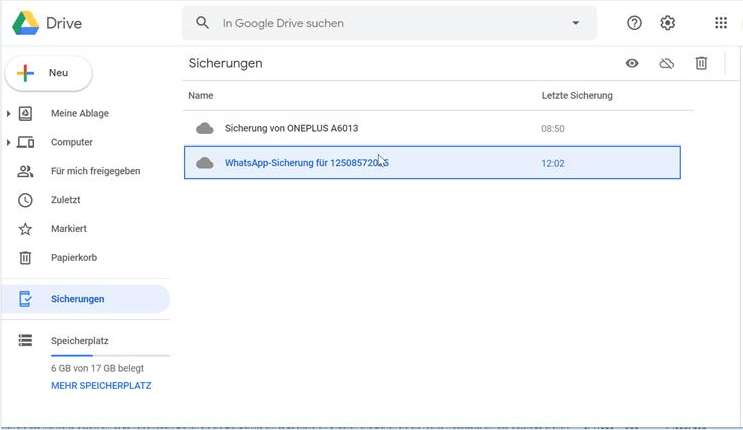Click the search magnifier icon
743x430 pixels.
203,23
